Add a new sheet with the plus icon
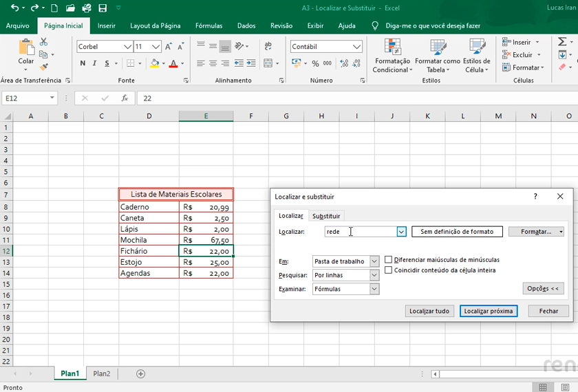 click(141, 373)
